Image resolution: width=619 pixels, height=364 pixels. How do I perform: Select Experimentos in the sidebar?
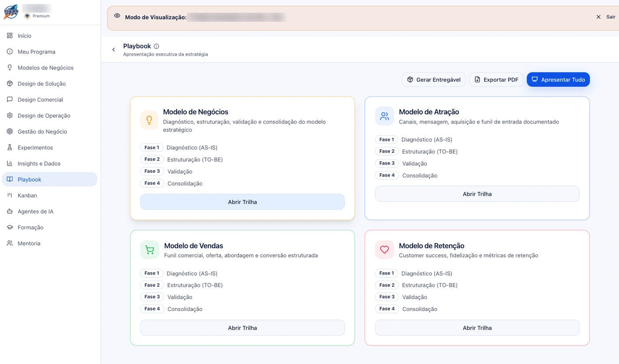point(50,148)
